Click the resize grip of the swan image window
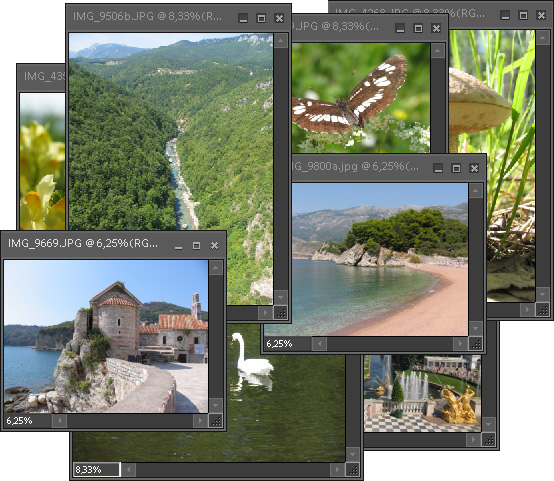The height and width of the screenshot is (481, 554). 353,470
